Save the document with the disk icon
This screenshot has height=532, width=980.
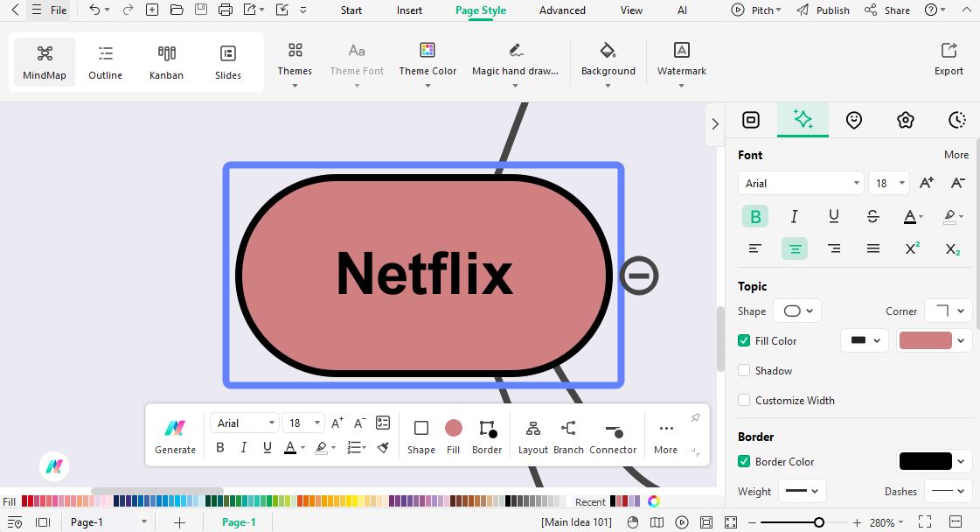(x=200, y=10)
